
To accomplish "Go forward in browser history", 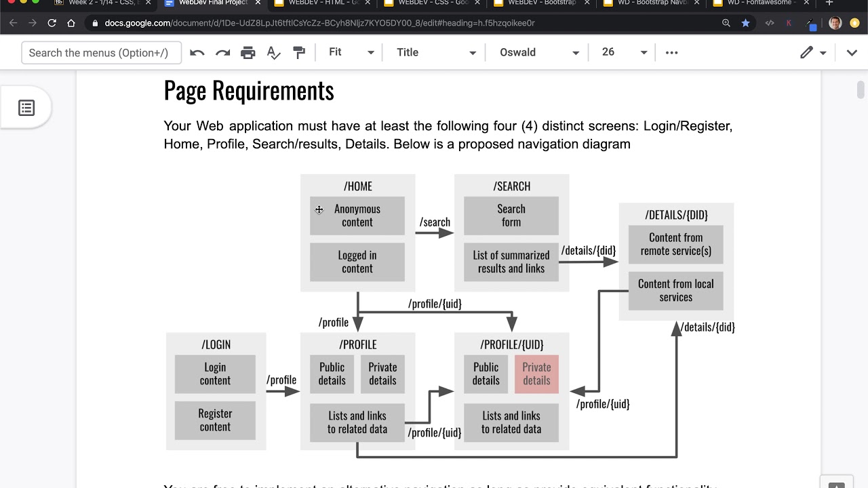I will 32,23.
